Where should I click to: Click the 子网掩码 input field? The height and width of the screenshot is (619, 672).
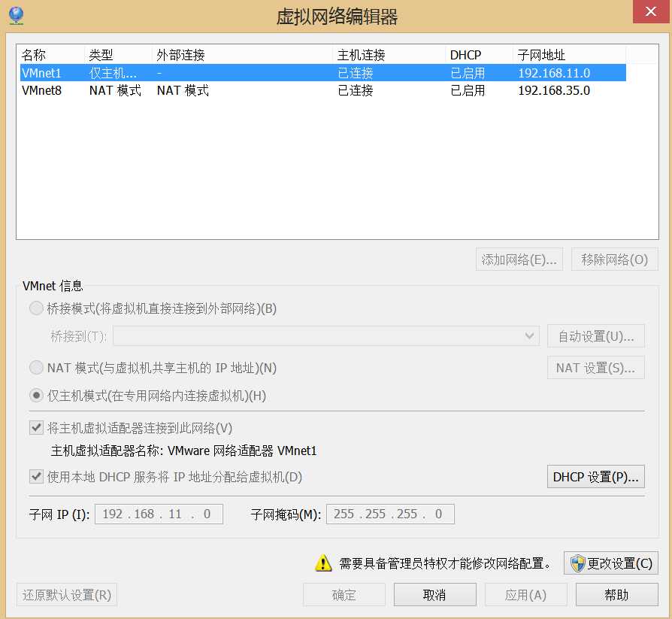click(390, 514)
